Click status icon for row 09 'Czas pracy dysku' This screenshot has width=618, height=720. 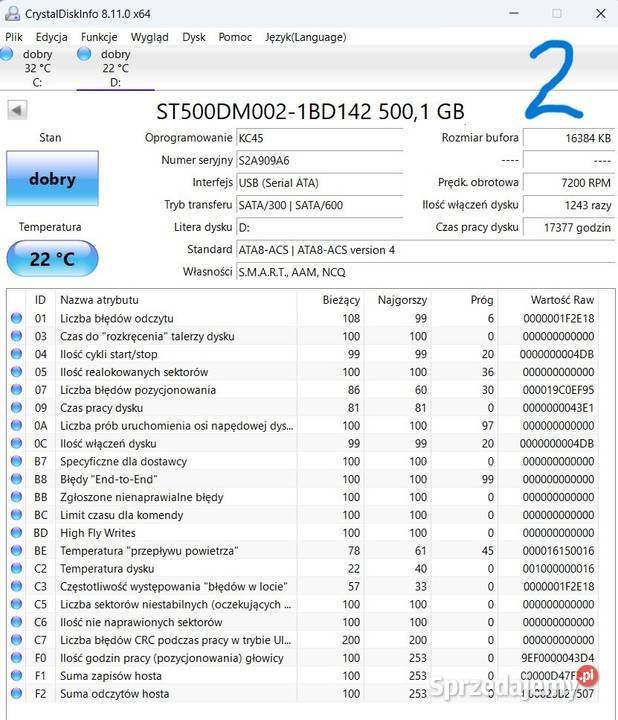[17, 407]
